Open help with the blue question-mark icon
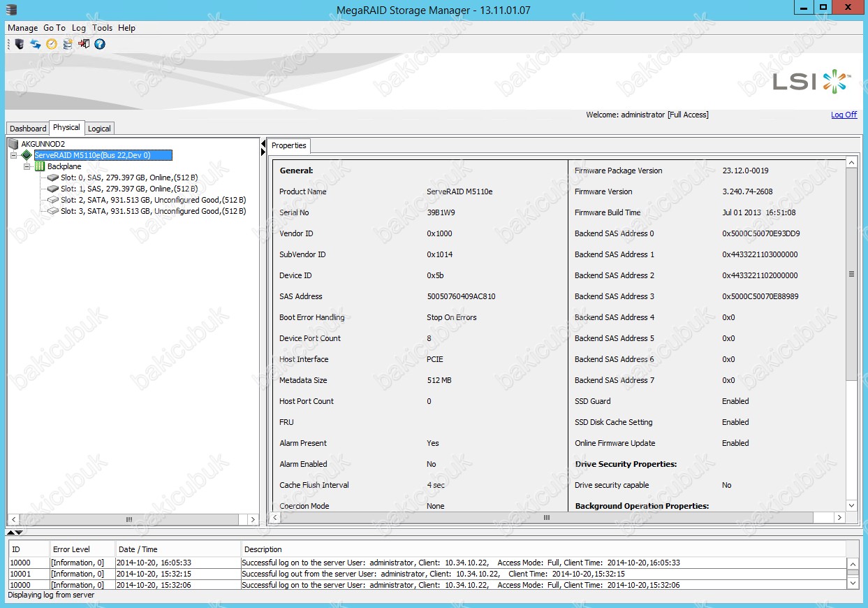Image resolution: width=868 pixels, height=608 pixels. [x=100, y=44]
